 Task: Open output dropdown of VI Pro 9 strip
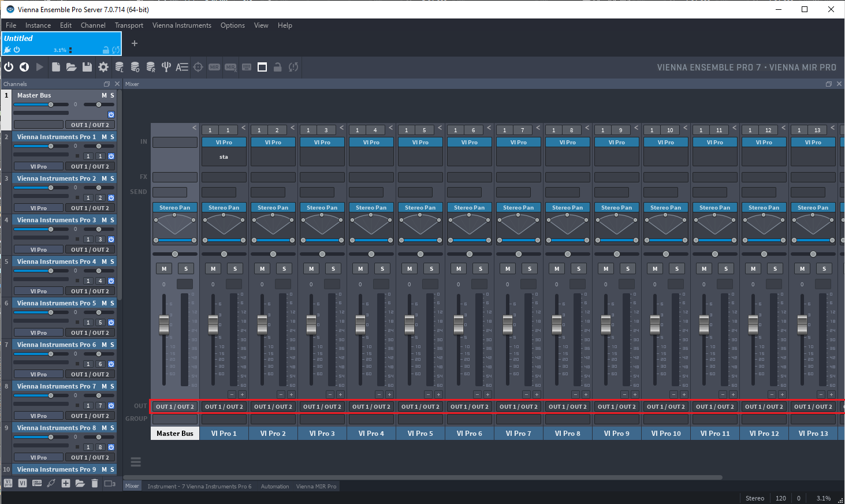(x=617, y=406)
